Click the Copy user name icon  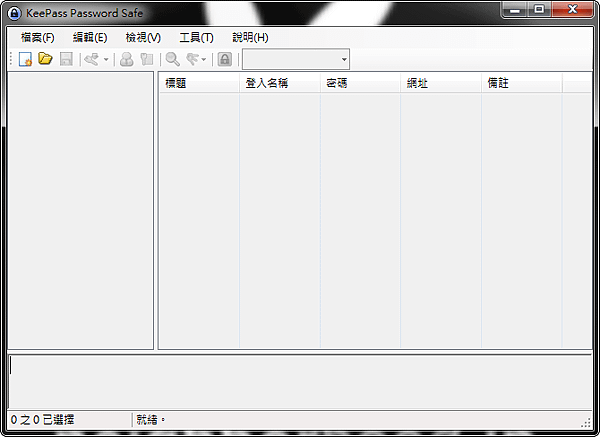[126, 59]
